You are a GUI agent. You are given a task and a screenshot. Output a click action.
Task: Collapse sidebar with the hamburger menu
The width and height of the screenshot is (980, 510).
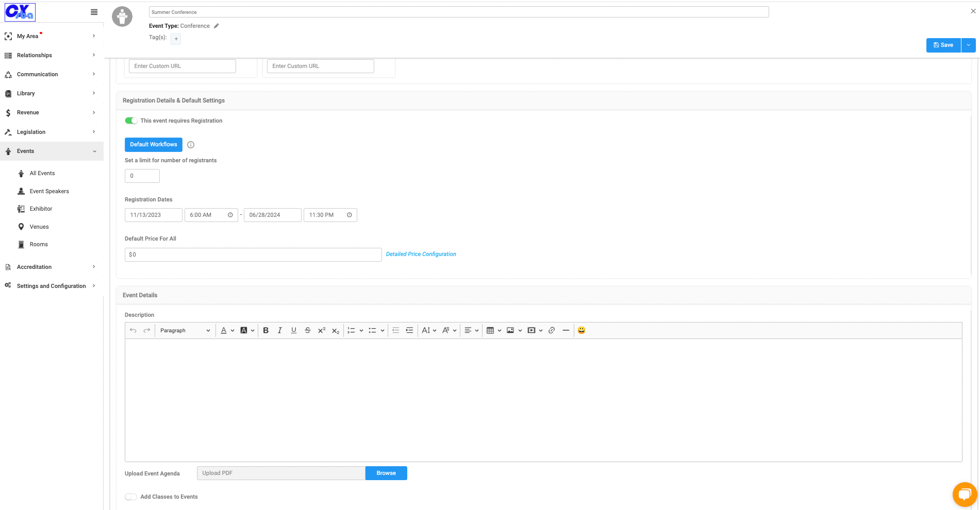point(94,12)
